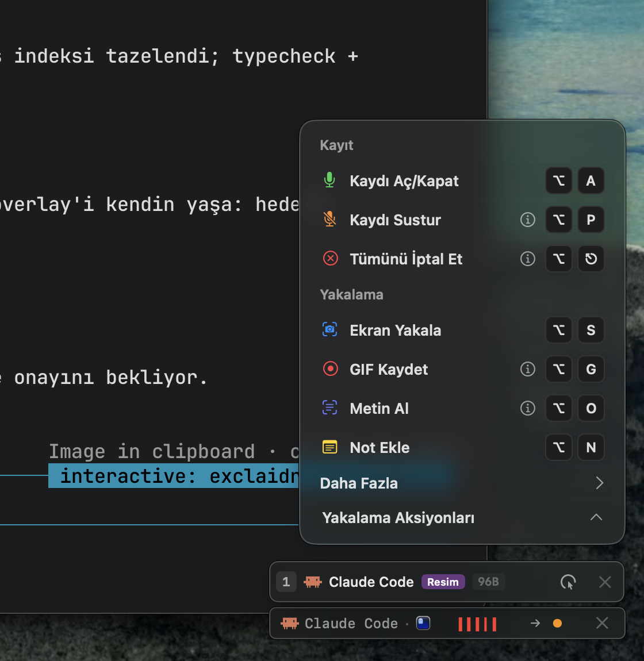Collapse the Yakalama Aksiyonları section
The height and width of the screenshot is (661, 644).
pos(462,517)
